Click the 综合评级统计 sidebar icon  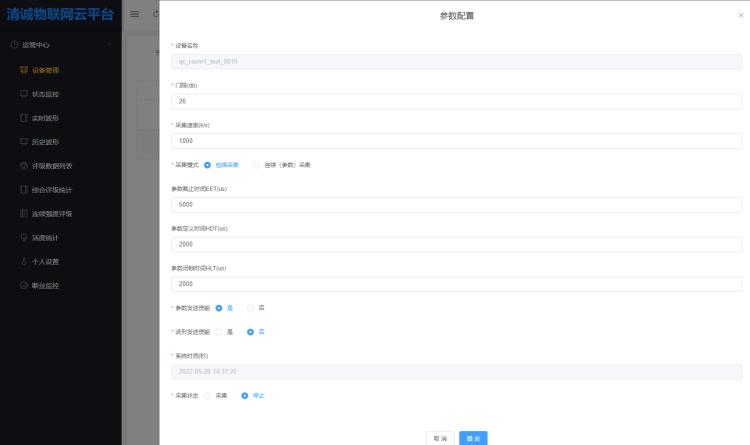[x=24, y=190]
